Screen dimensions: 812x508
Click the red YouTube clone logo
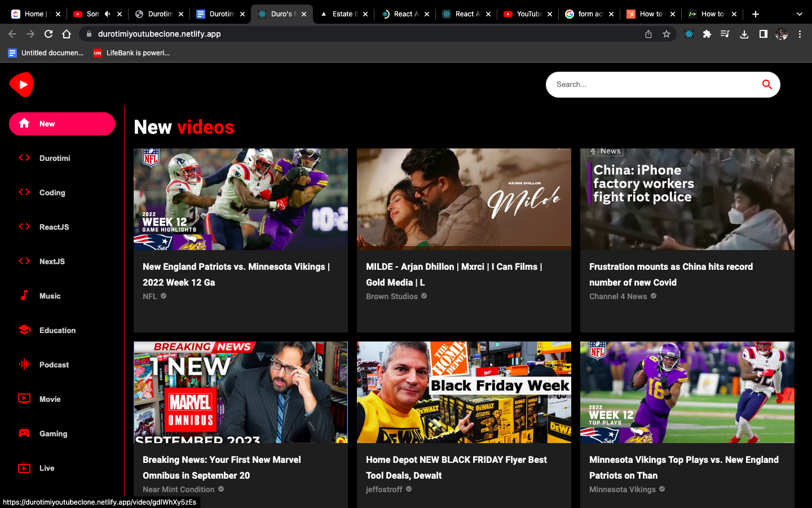21,85
